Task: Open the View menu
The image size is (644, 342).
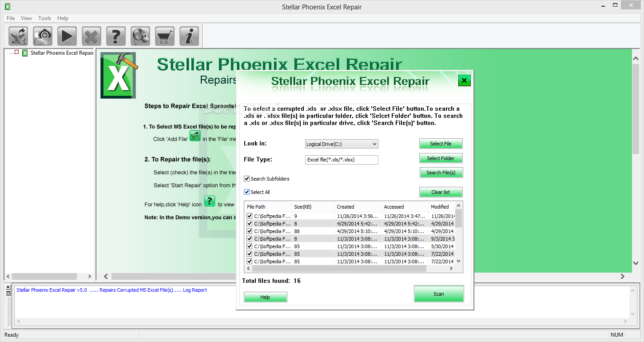Action: point(27,18)
